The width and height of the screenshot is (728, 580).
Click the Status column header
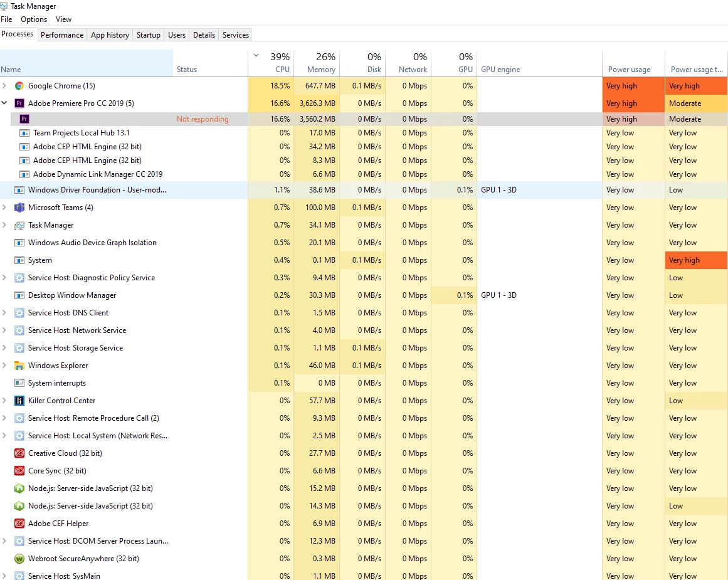tap(210, 63)
